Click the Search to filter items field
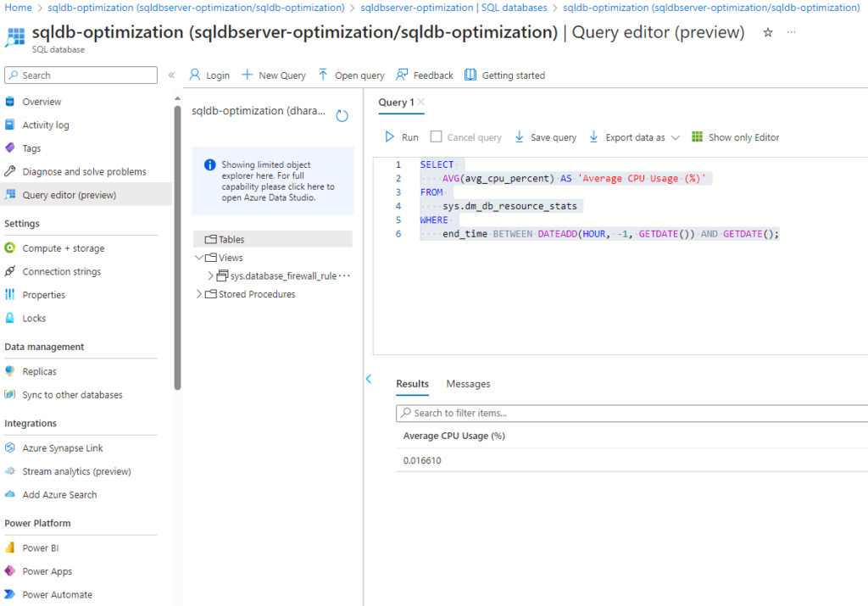868x606 pixels. pyautogui.click(x=632, y=413)
